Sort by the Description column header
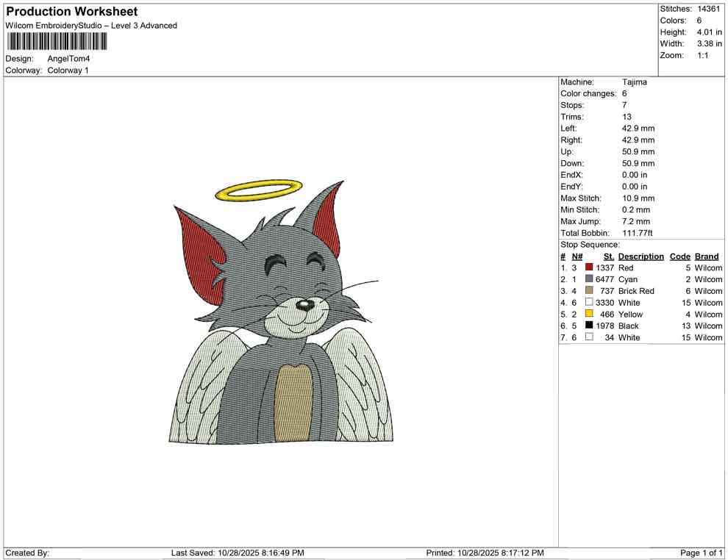The height and width of the screenshot is (560, 728). [640, 256]
